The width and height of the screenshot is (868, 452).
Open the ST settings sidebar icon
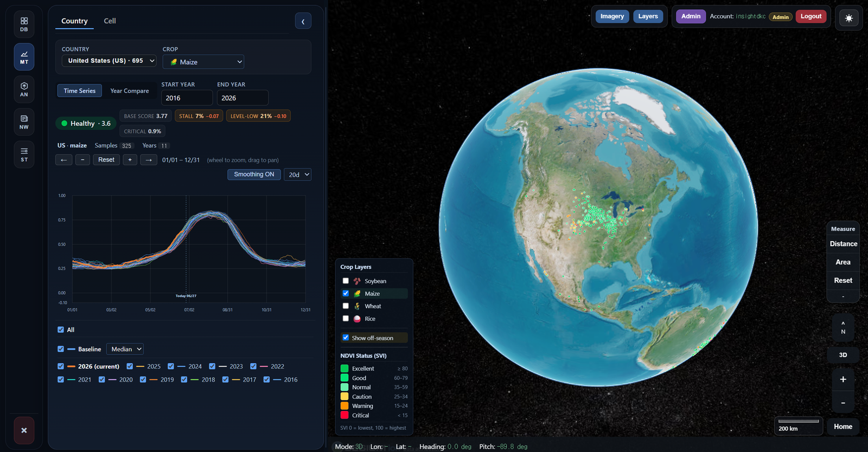pyautogui.click(x=24, y=154)
